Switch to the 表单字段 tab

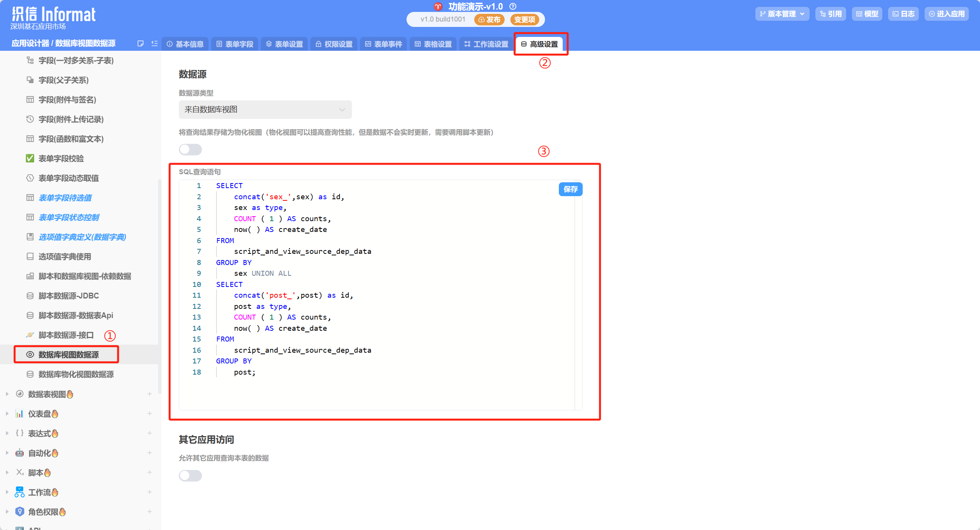[x=235, y=44]
